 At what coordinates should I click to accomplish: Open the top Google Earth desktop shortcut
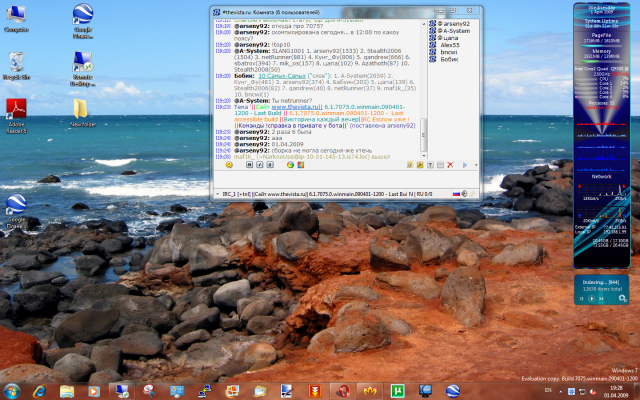point(83,20)
